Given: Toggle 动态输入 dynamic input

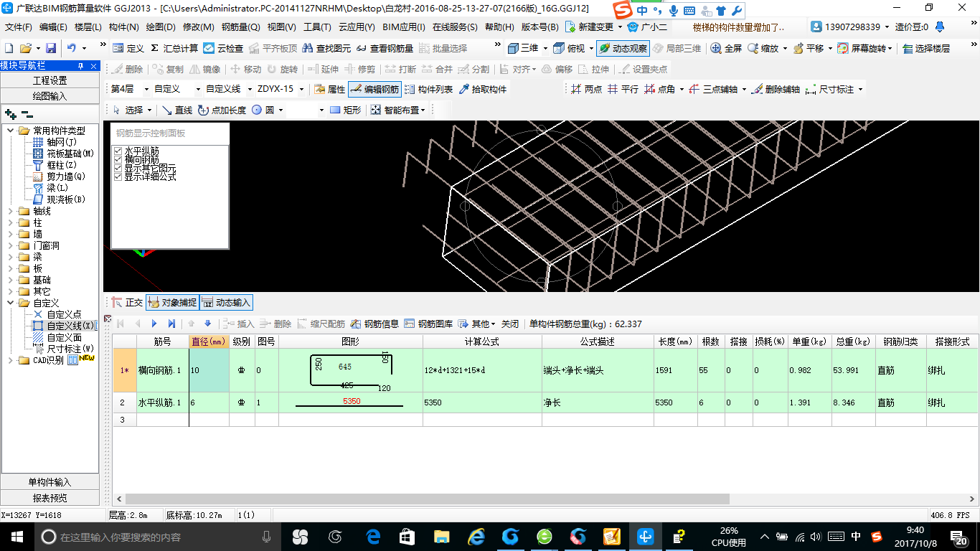Looking at the screenshot, I should click(226, 303).
